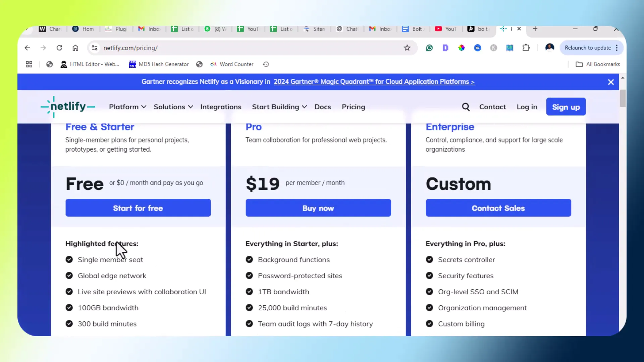This screenshot has height=362, width=644.
Task: Open the history clock bookmark icon
Action: pyautogui.click(x=266, y=64)
